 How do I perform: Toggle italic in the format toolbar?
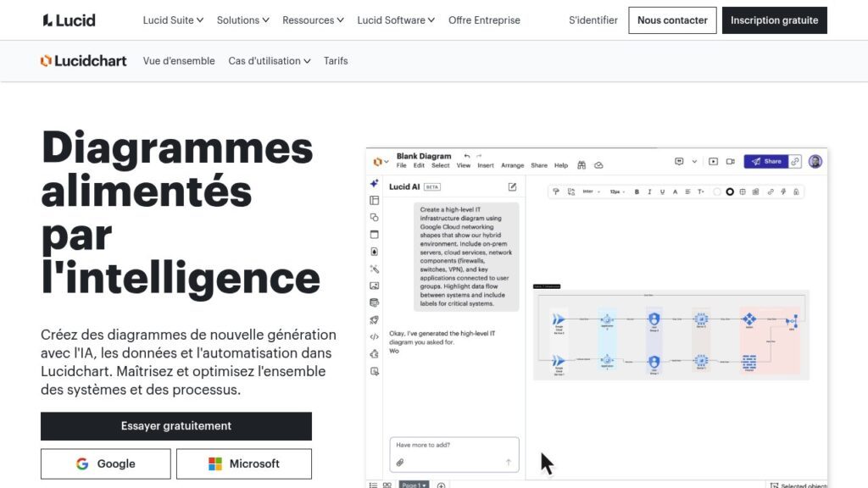649,191
